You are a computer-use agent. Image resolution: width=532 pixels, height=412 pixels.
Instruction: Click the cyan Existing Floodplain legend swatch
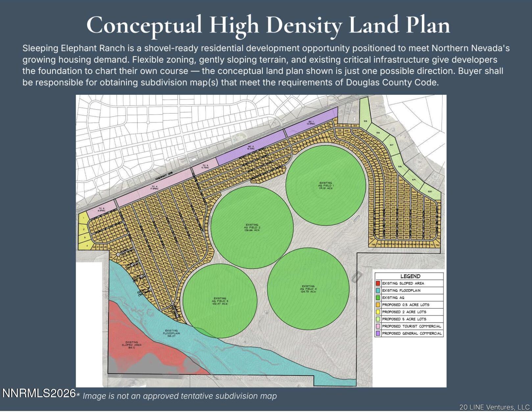pyautogui.click(x=378, y=291)
